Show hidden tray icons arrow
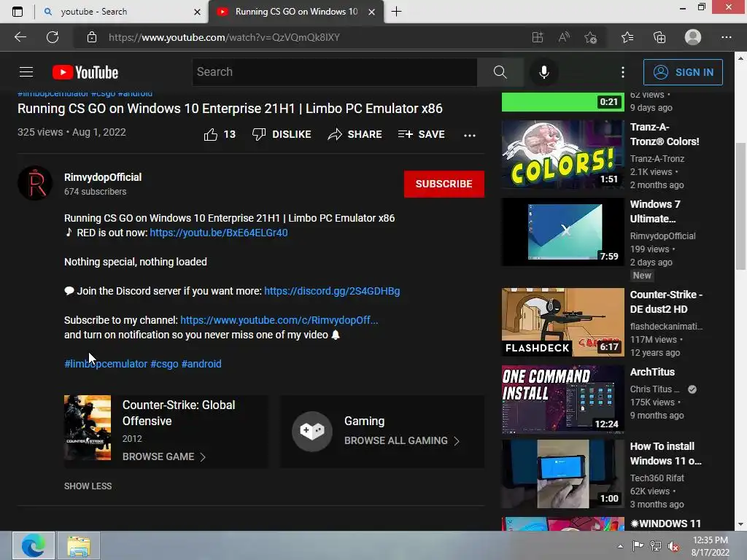 [620, 546]
